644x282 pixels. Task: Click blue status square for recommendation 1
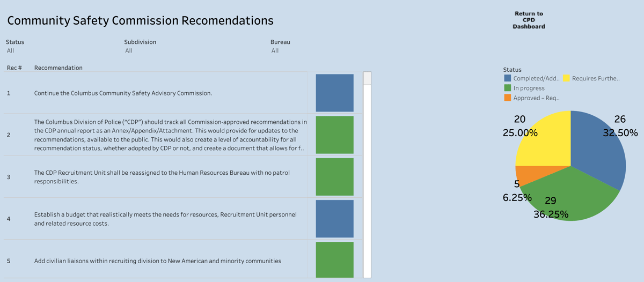coord(334,93)
